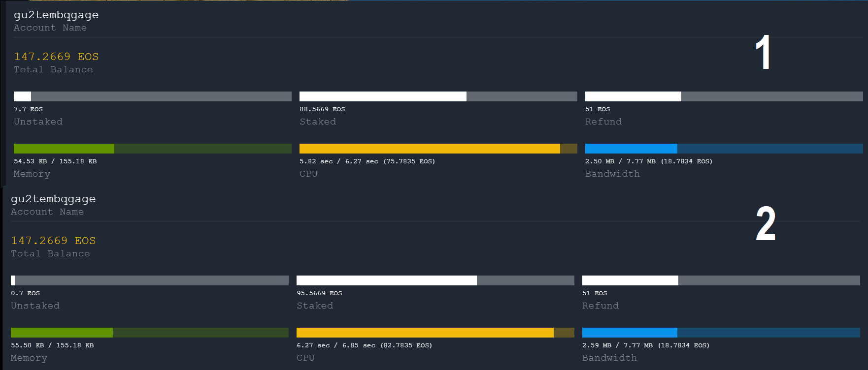Image resolution: width=868 pixels, height=370 pixels.
Task: Click the '6.27 sec / 6.85 sec (82.7835 EOS)' text
Action: click(x=364, y=345)
